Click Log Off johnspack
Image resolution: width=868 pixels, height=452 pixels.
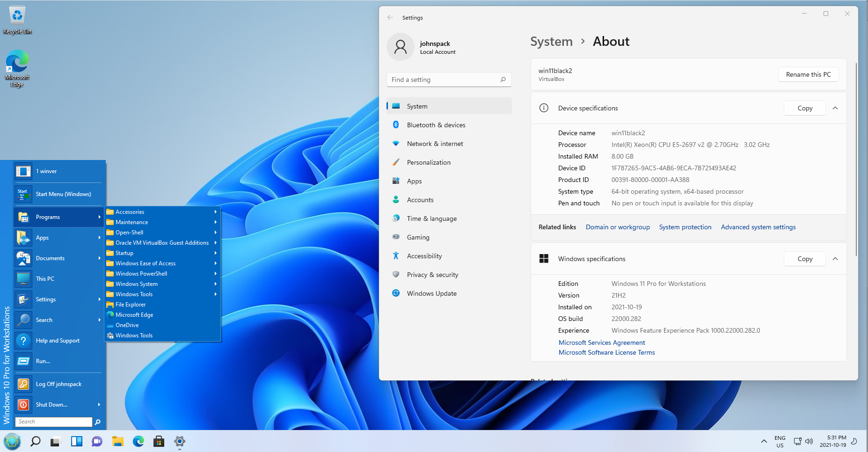click(x=58, y=384)
